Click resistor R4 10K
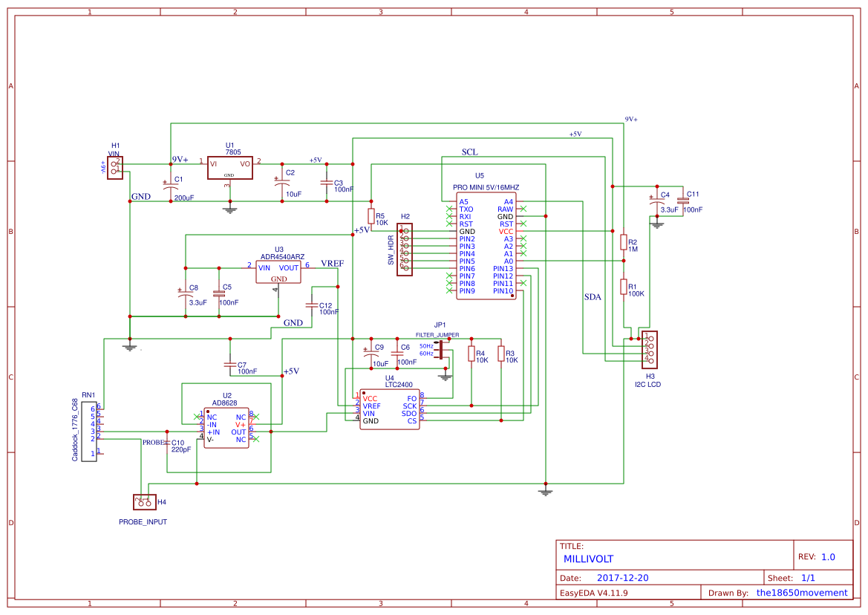Screen dimensions: 868x615 (x=471, y=354)
